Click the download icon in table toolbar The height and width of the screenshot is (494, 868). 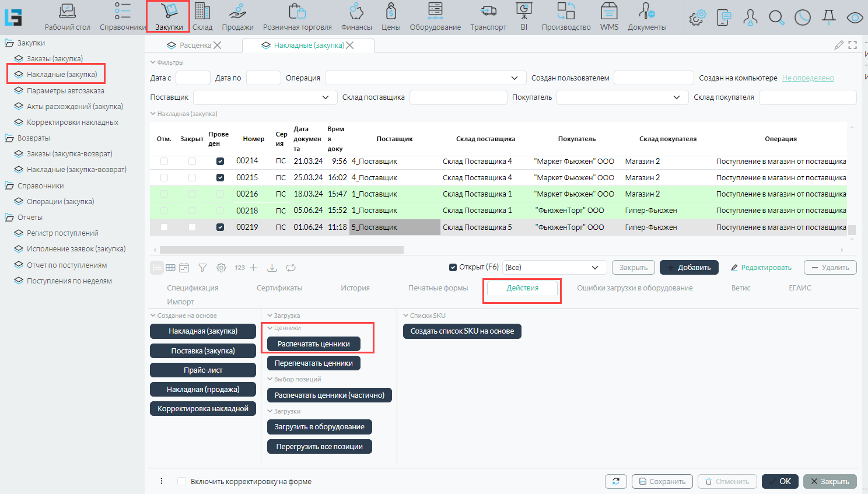[272, 268]
